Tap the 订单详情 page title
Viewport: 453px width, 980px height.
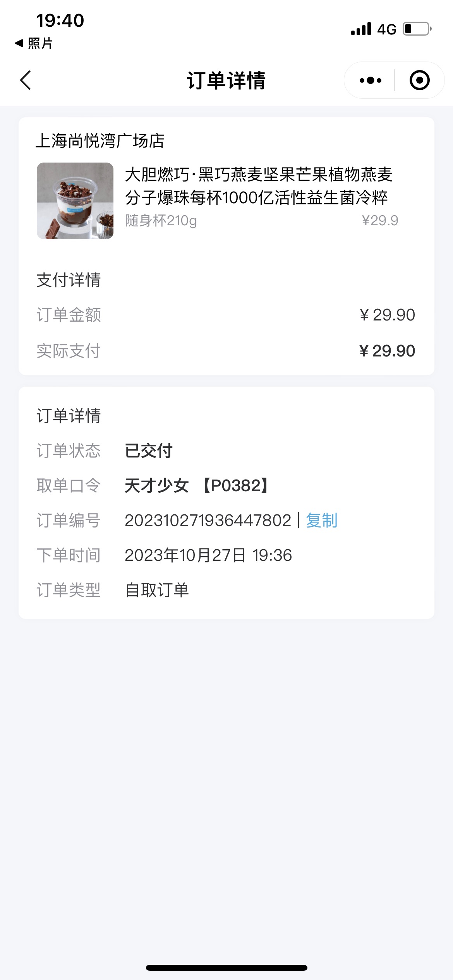tap(226, 81)
